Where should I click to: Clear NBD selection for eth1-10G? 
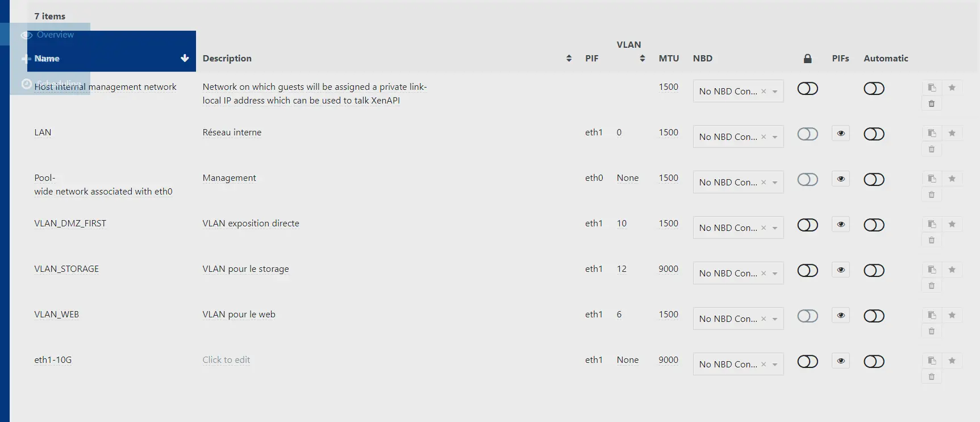coord(764,364)
